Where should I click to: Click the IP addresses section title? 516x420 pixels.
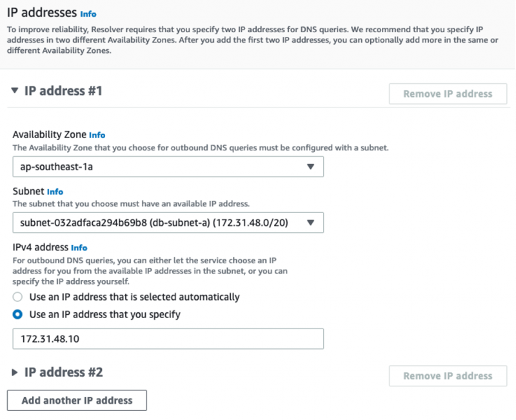41,12
